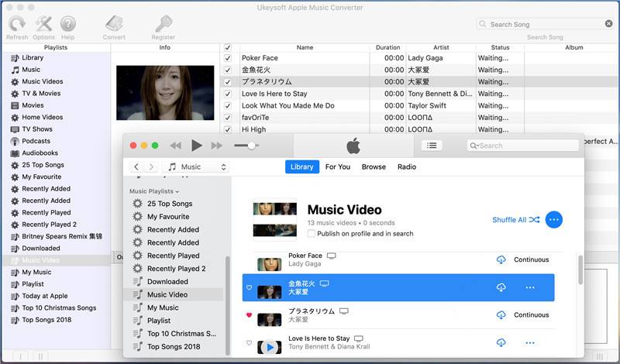Open Podcasts in converter sidebar
The height and width of the screenshot is (364, 620).
(x=36, y=141)
